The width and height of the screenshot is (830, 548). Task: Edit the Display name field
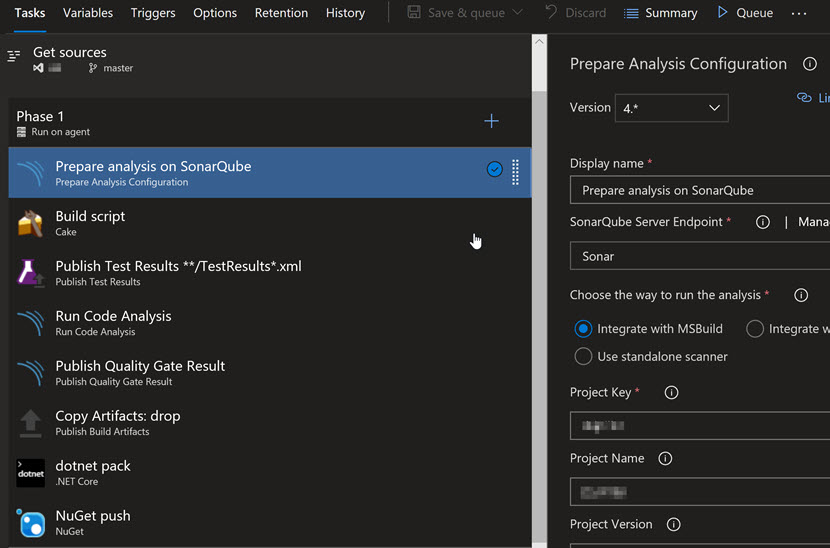click(700, 190)
